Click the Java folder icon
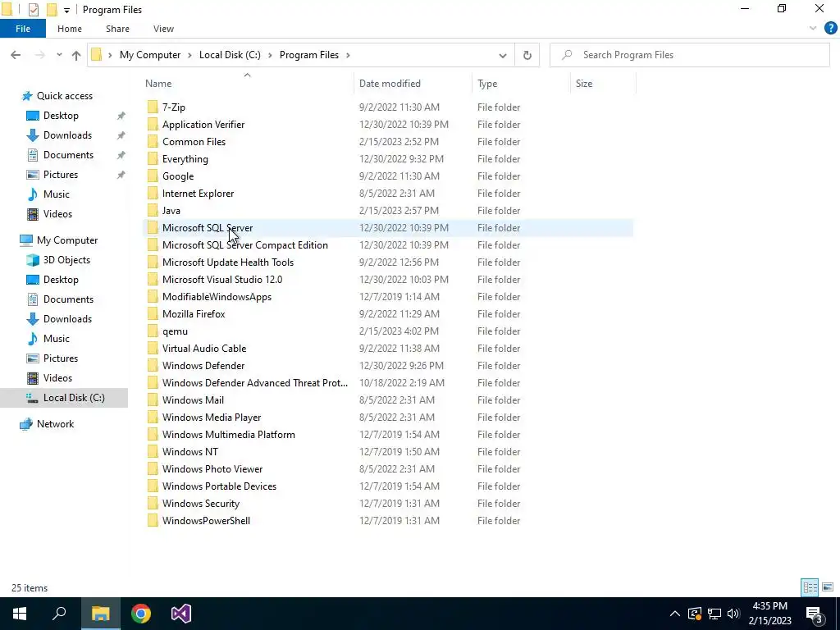The height and width of the screenshot is (630, 840). coord(153,211)
